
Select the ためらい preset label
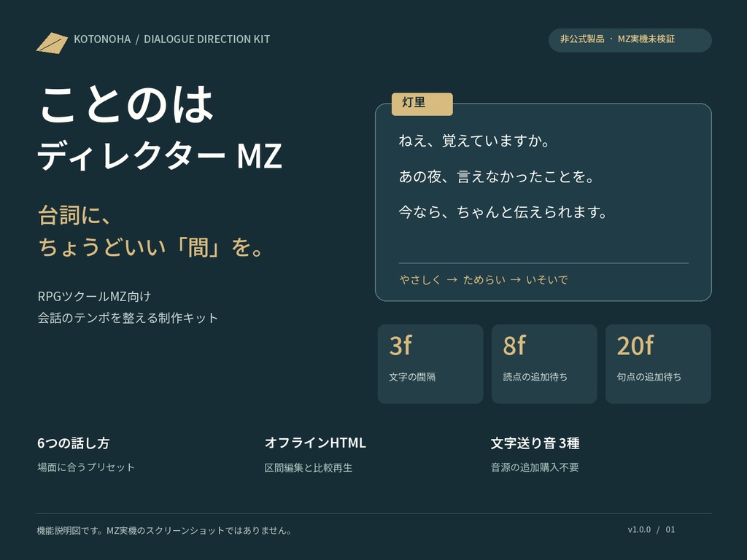coord(484,279)
